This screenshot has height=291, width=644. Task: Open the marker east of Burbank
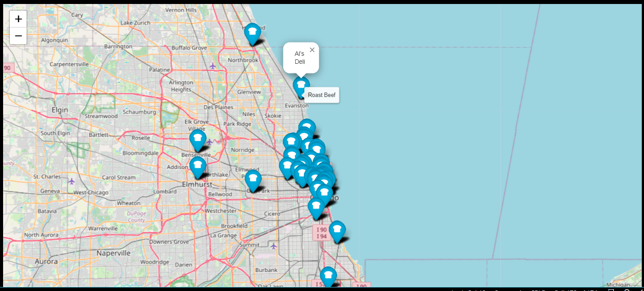[328, 278]
